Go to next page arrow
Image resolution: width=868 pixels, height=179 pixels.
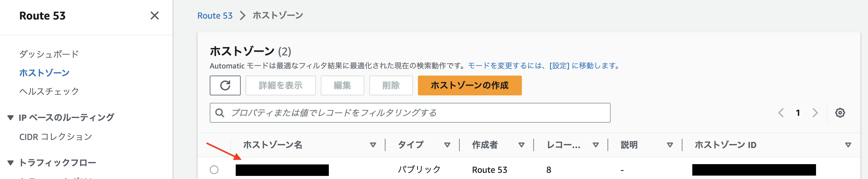coord(815,113)
